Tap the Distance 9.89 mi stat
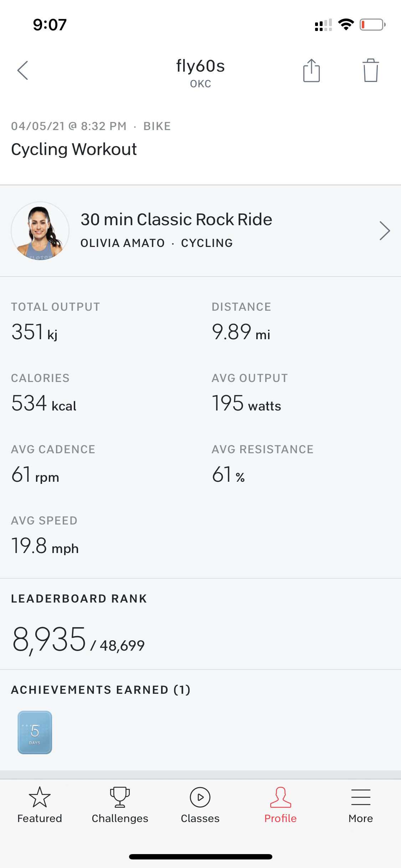 coord(241,332)
